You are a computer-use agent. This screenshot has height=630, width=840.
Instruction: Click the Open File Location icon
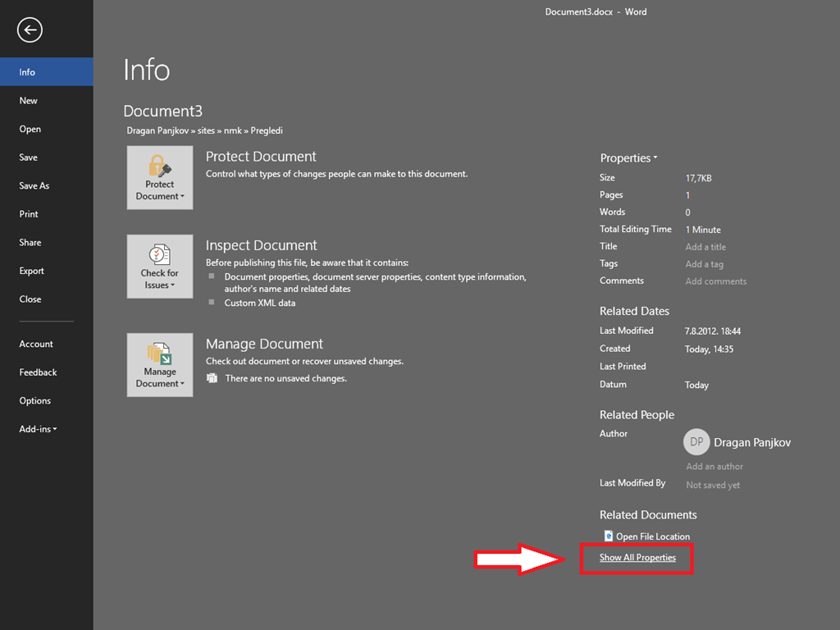pos(608,536)
